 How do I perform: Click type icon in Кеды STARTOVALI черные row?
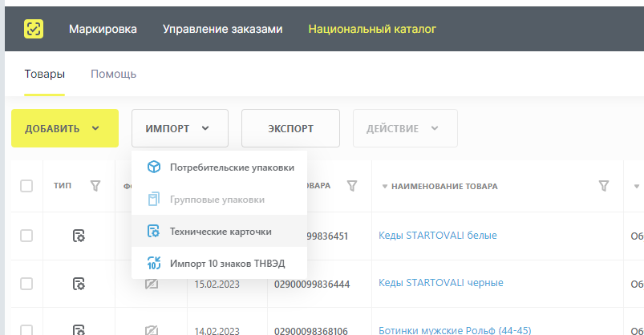(79, 284)
